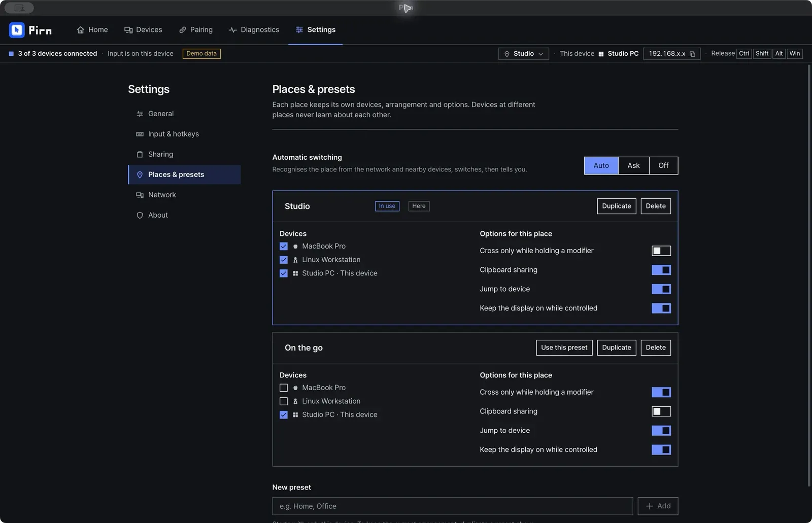Open the Studio place dropdown
The width and height of the screenshot is (812, 523).
click(523, 54)
